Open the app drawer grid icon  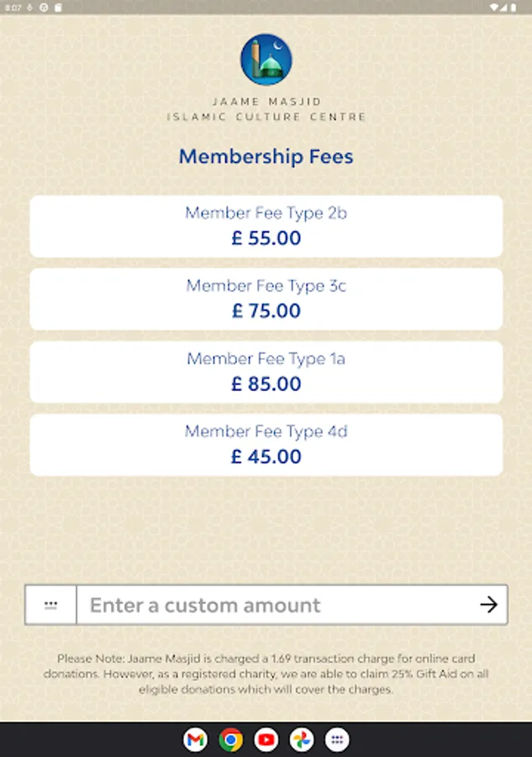click(337, 739)
